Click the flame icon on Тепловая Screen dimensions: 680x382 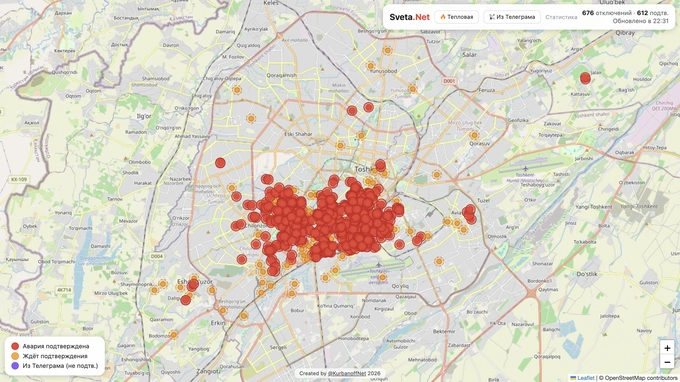[x=443, y=17]
